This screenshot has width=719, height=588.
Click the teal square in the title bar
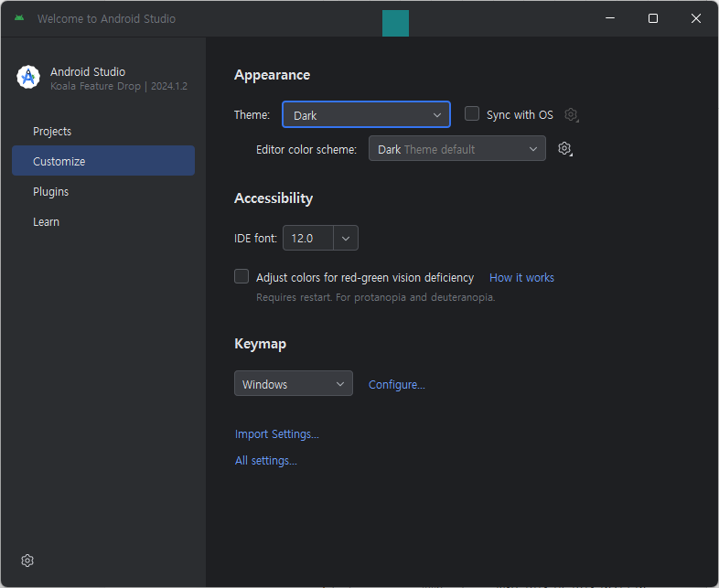click(x=395, y=23)
